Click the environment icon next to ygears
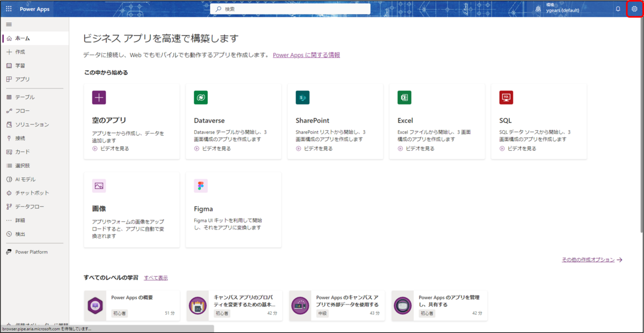 tap(538, 9)
